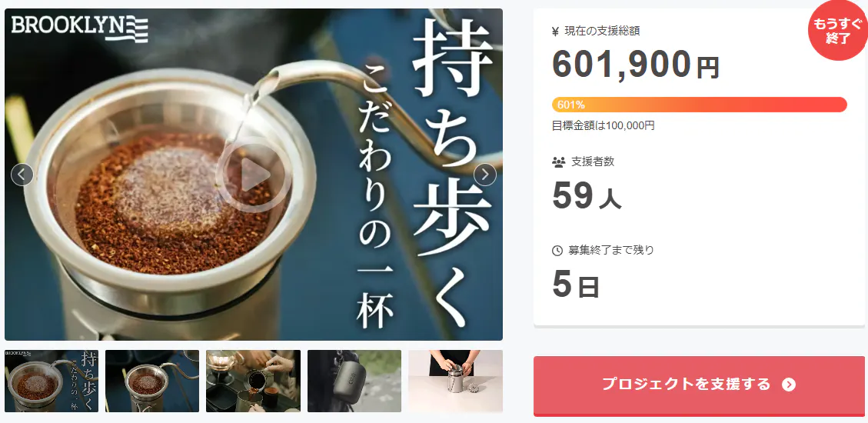Click the arrow icon in the support button
868x423 pixels.
[x=789, y=385]
